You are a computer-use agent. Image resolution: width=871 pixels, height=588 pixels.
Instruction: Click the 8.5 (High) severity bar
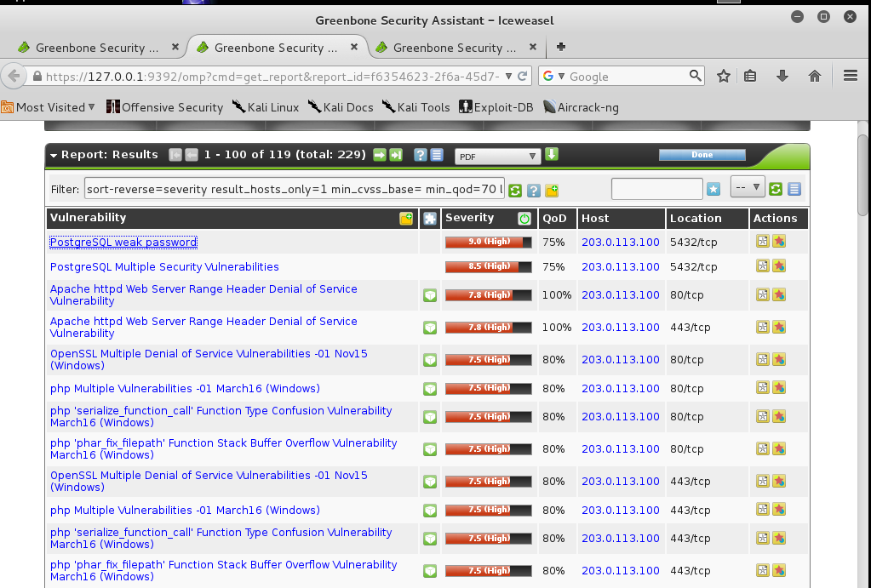[488, 266]
